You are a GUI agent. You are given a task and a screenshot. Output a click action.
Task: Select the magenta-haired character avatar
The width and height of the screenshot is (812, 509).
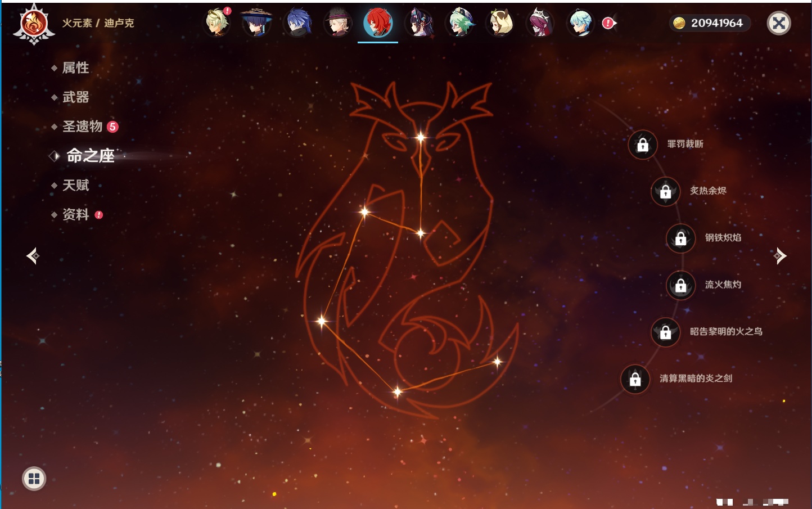(x=540, y=23)
